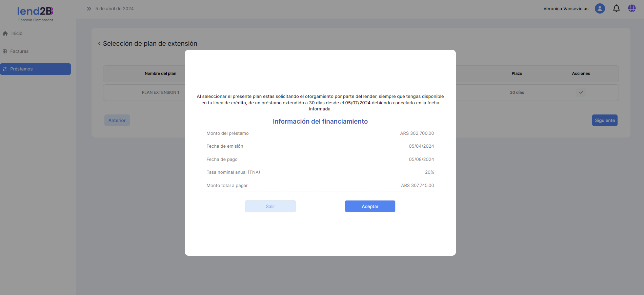The height and width of the screenshot is (295, 644).
Task: Click the Plazo column header
Action: [517, 73]
